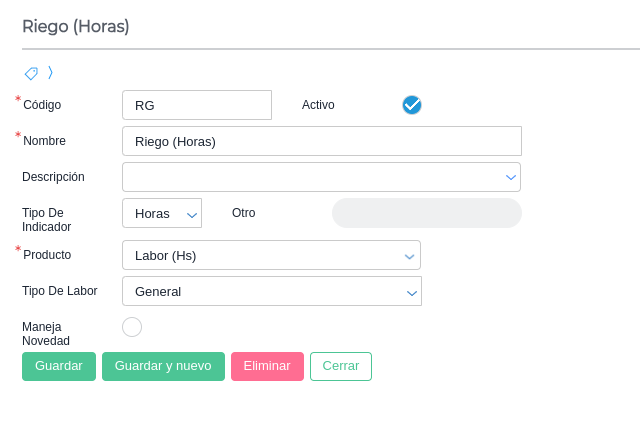The height and width of the screenshot is (431, 640).
Task: Click the disabled Otro input field
Action: [x=426, y=213]
